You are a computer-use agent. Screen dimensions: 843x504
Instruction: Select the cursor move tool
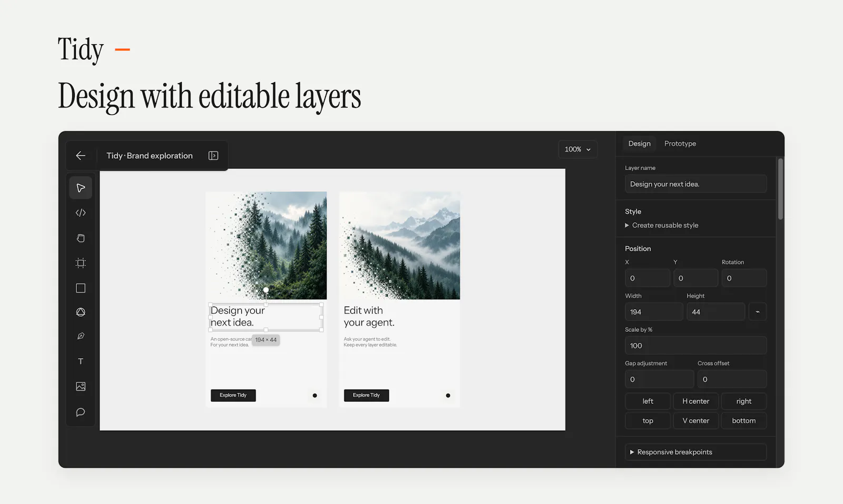click(x=81, y=188)
